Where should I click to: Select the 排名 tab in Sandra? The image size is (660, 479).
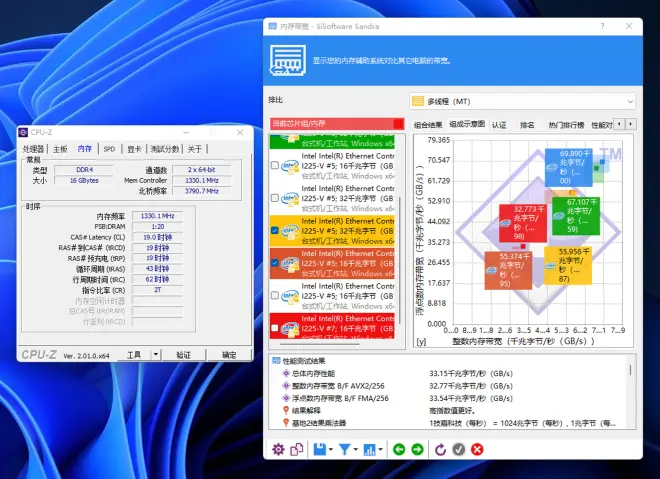click(x=527, y=125)
